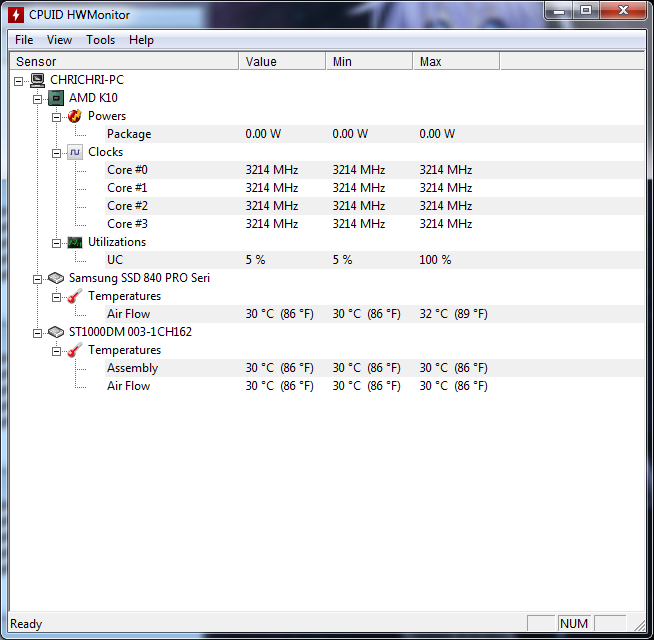The image size is (654, 640).
Task: Select the Clocks label
Action: (106, 152)
